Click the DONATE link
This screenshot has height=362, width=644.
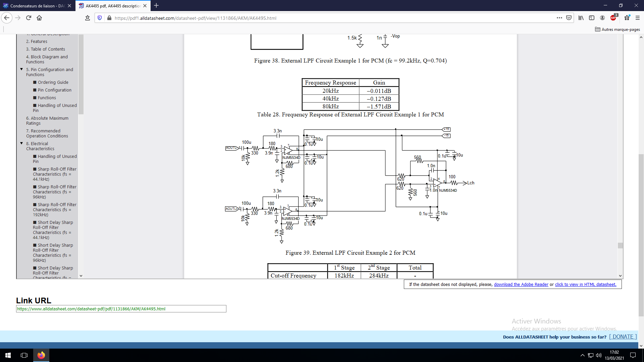click(623, 337)
